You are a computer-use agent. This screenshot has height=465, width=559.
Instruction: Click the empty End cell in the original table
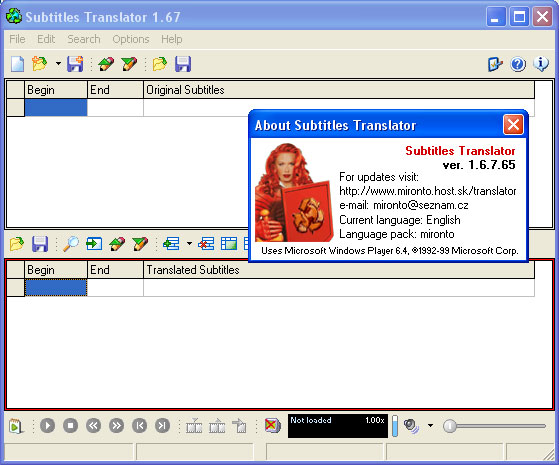pos(115,108)
